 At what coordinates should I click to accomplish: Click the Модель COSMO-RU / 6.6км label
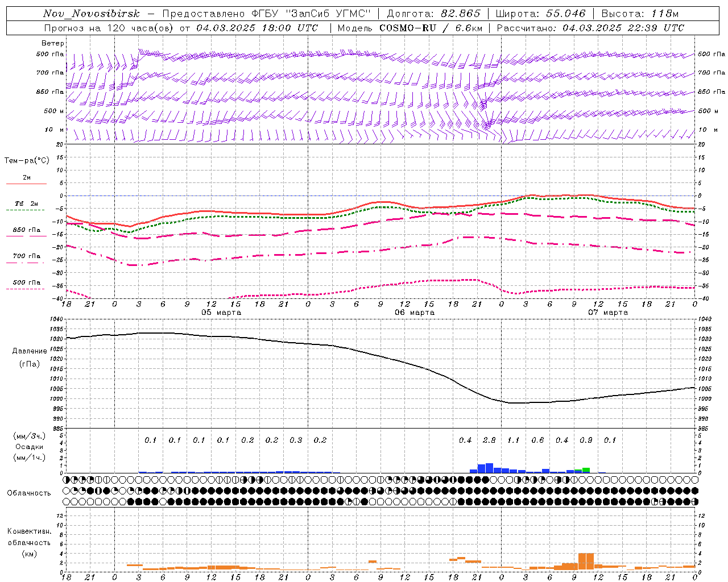point(410,28)
